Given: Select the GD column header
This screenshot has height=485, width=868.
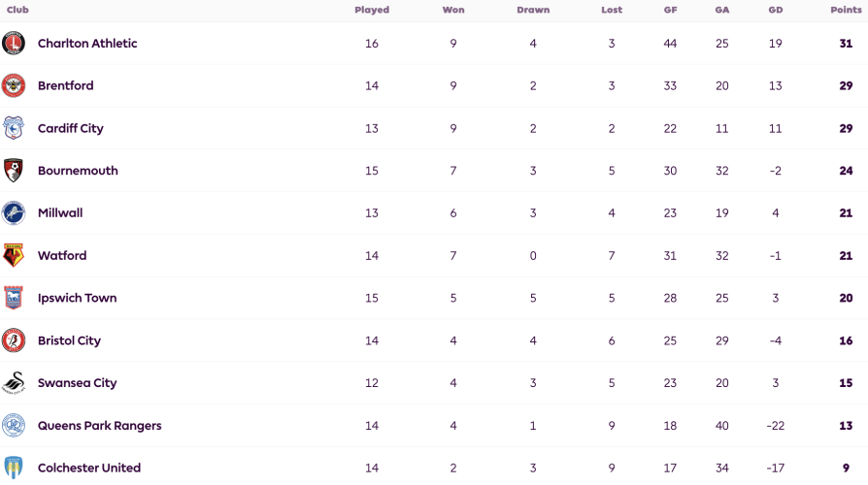Looking at the screenshot, I should [x=776, y=10].
